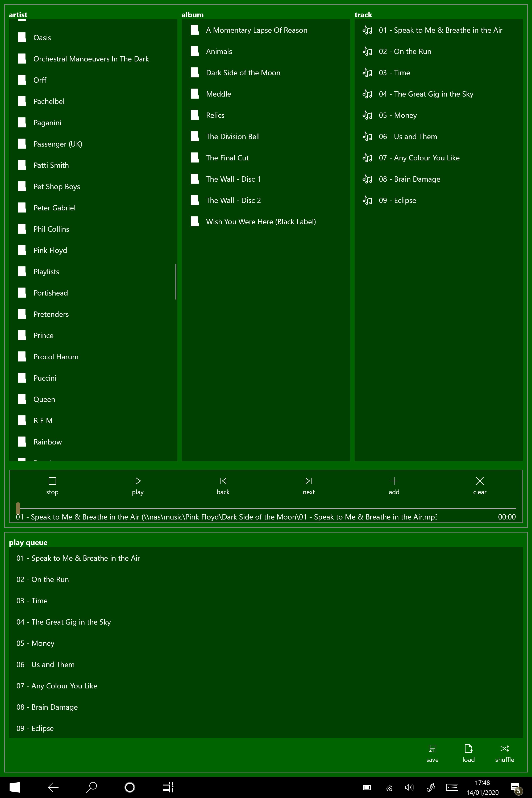Click the play icon

tap(138, 481)
